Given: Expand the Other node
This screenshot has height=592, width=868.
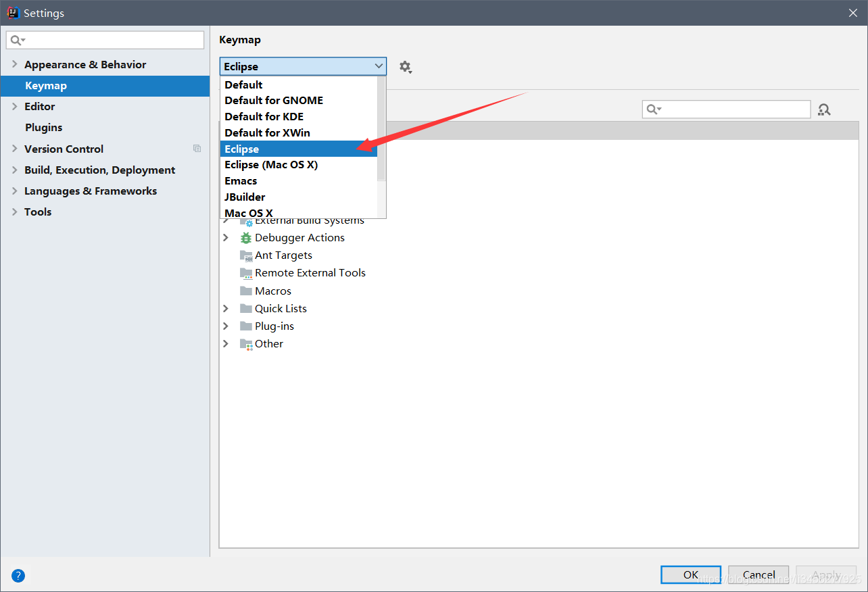Looking at the screenshot, I should [226, 343].
